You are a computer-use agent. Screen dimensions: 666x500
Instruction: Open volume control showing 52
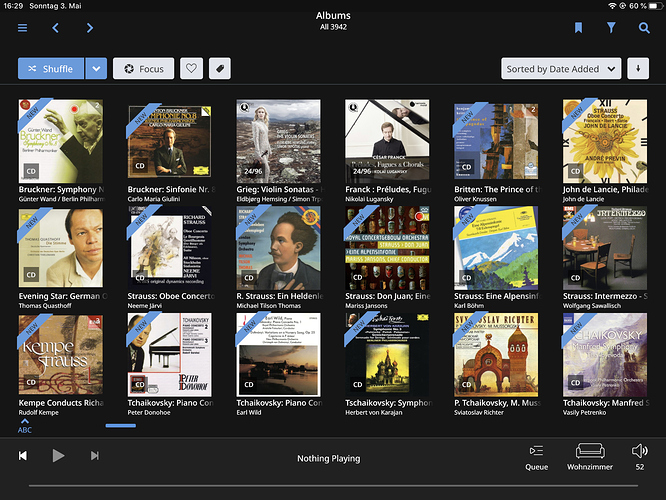640,458
